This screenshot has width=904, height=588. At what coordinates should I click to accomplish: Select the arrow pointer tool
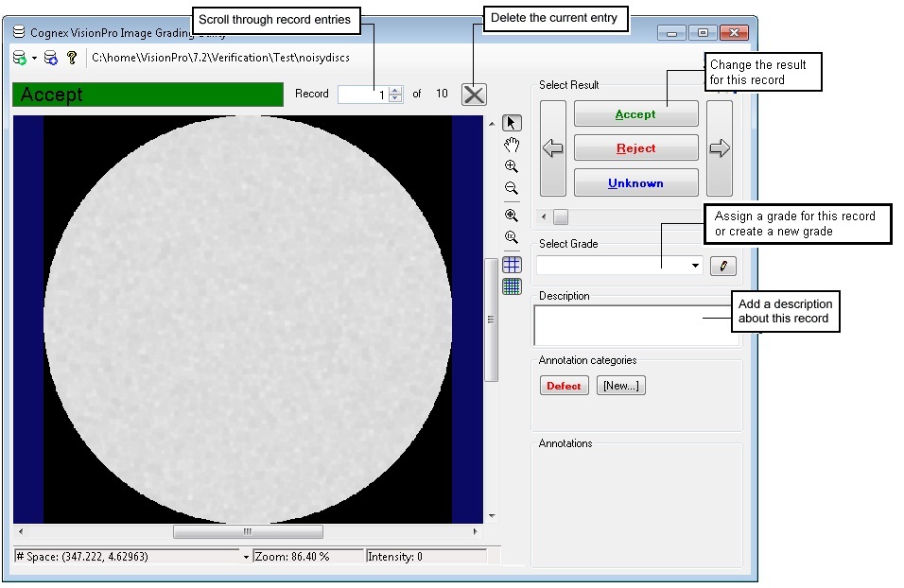512,122
